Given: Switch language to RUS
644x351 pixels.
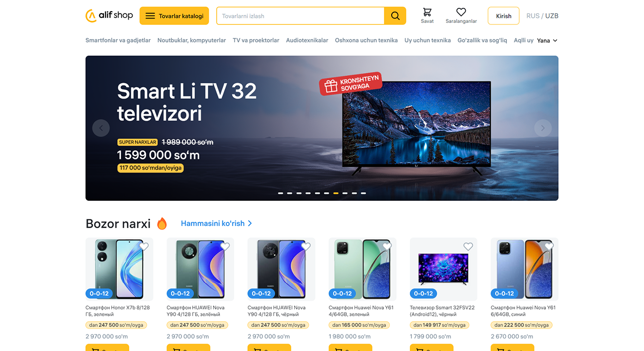Looking at the screenshot, I should [x=533, y=16].
